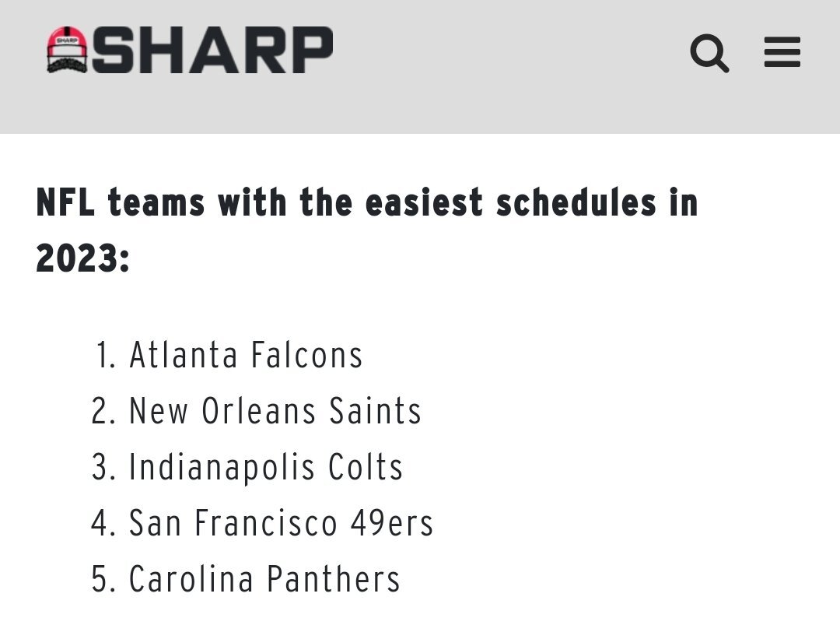Viewport: 840px width, 625px height.
Task: Select New Orleans Saints in the list
Action: [275, 411]
